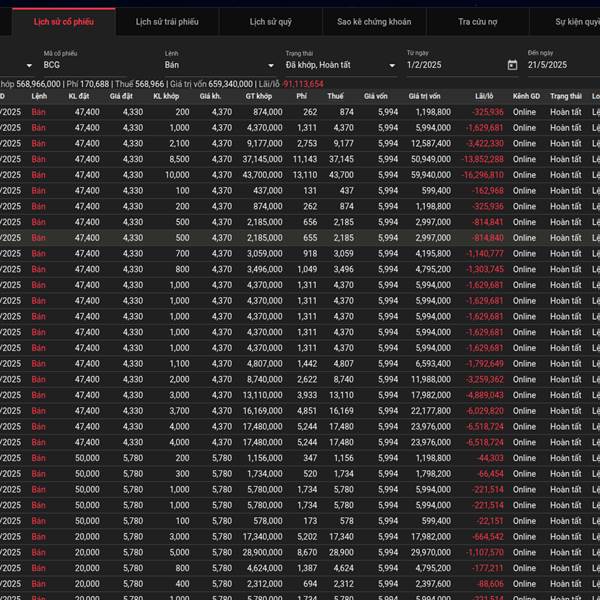The image size is (600, 600).
Task: Select the loss value -1,303,745
Action: tap(484, 269)
